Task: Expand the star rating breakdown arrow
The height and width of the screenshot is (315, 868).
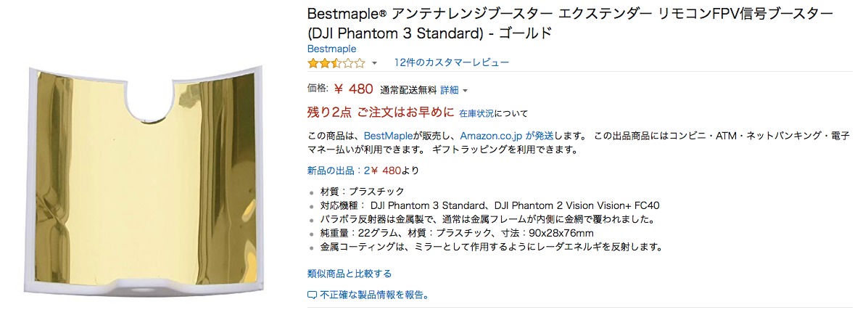Action: tap(374, 64)
